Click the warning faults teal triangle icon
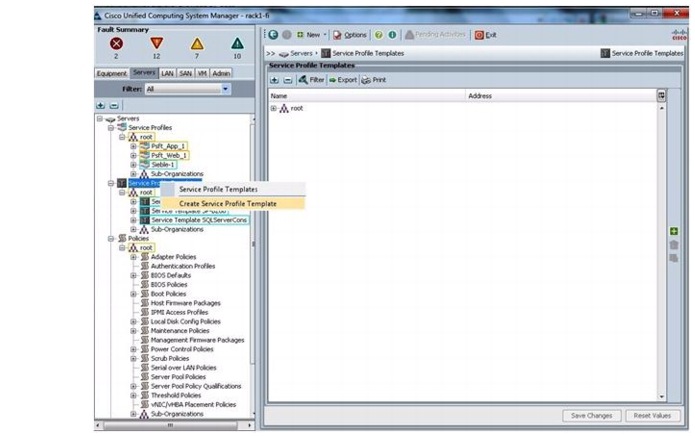The image size is (695, 436). [237, 43]
